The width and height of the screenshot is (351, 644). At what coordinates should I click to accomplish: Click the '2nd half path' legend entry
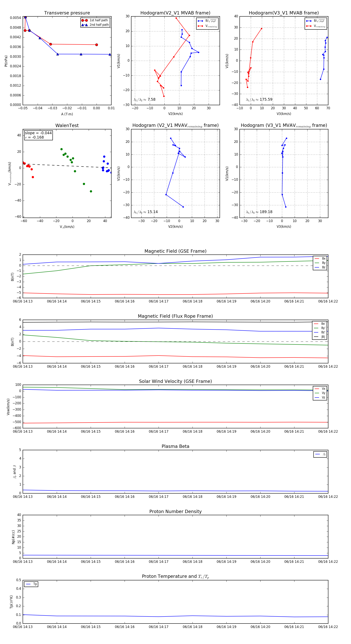click(95, 25)
